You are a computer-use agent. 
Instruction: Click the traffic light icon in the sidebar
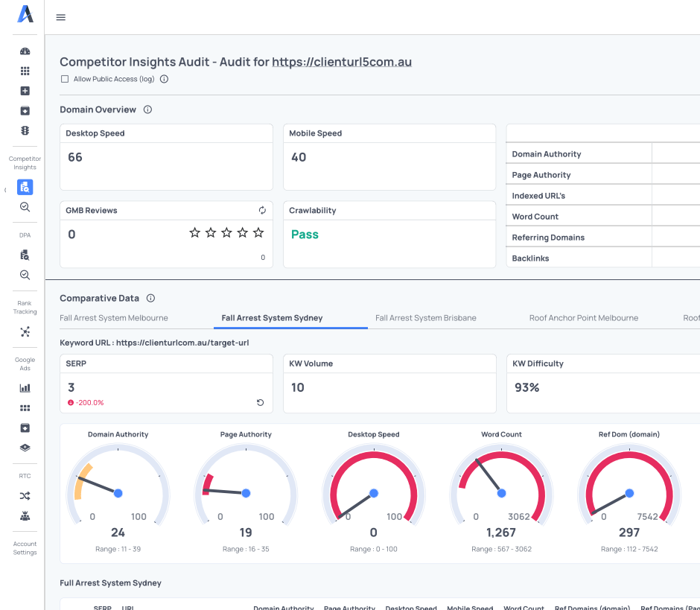pyautogui.click(x=25, y=130)
